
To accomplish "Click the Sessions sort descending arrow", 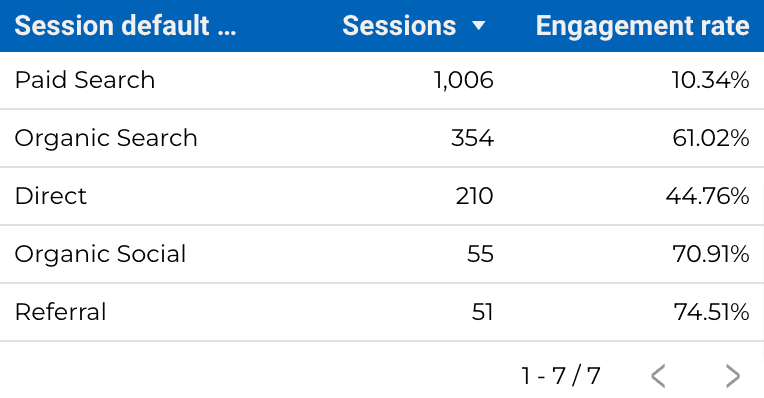I will pyautogui.click(x=479, y=25).
